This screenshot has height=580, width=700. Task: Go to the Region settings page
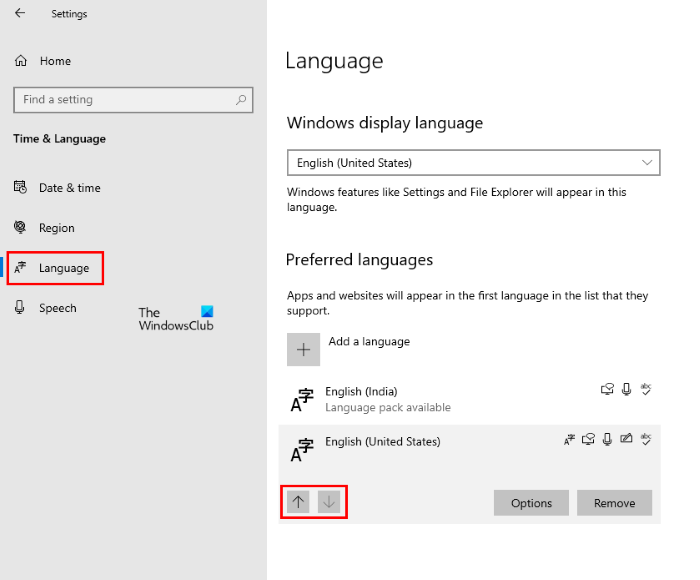coord(56,228)
